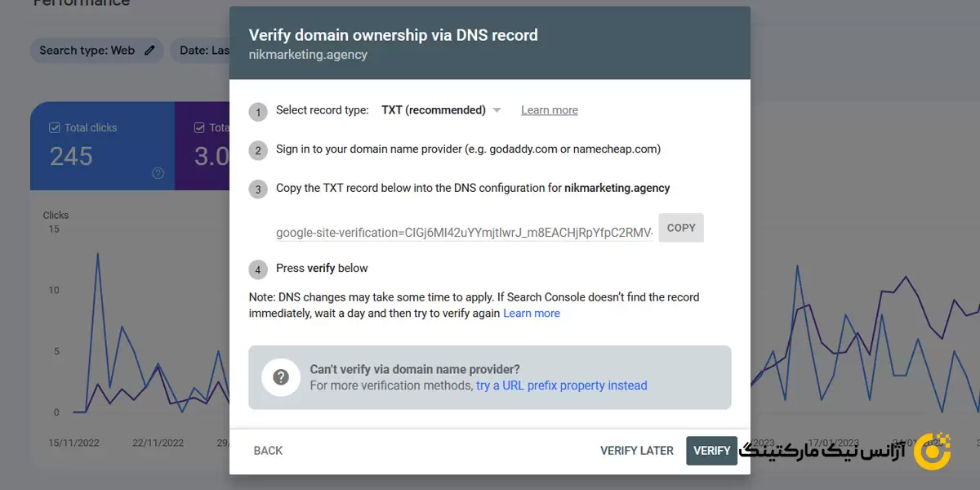Open Learn more link beside record type
Viewport: 980px width, 490px height.
click(x=549, y=110)
